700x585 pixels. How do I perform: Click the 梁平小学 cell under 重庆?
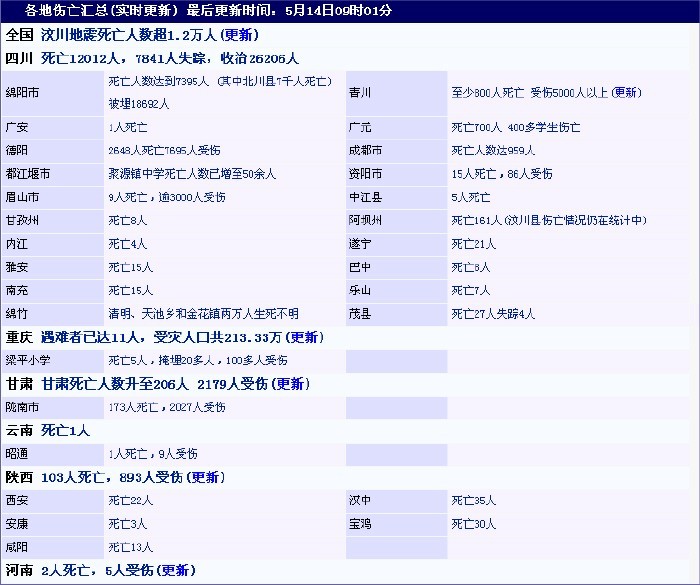point(28,360)
